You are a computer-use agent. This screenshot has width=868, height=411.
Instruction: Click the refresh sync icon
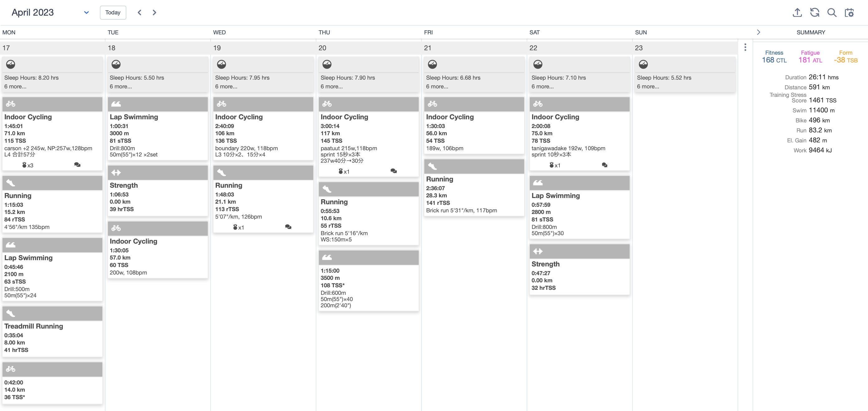(815, 12)
